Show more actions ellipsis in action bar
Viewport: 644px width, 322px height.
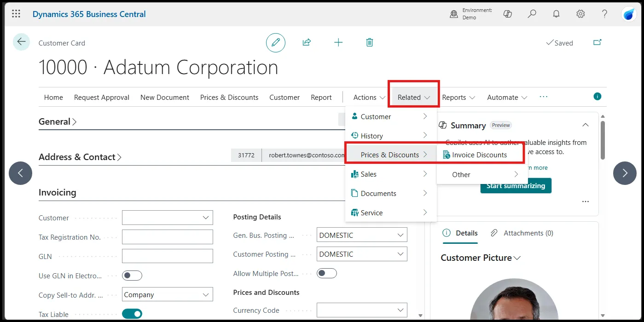click(544, 97)
